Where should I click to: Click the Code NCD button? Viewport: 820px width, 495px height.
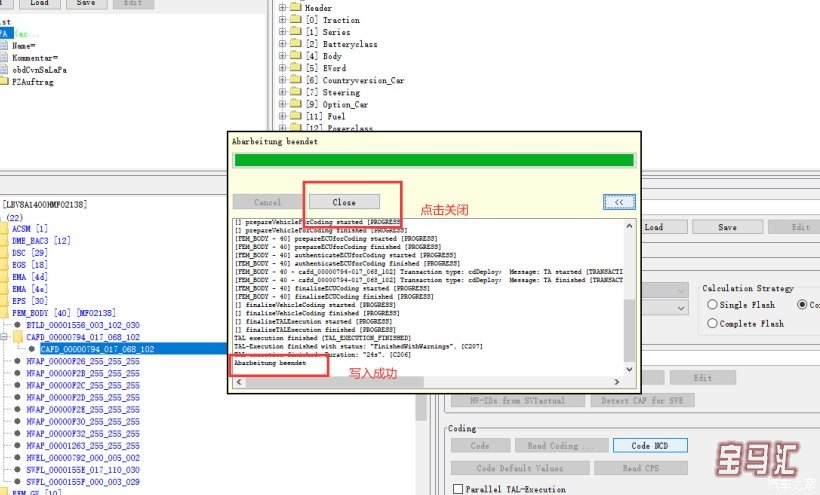click(x=650, y=445)
